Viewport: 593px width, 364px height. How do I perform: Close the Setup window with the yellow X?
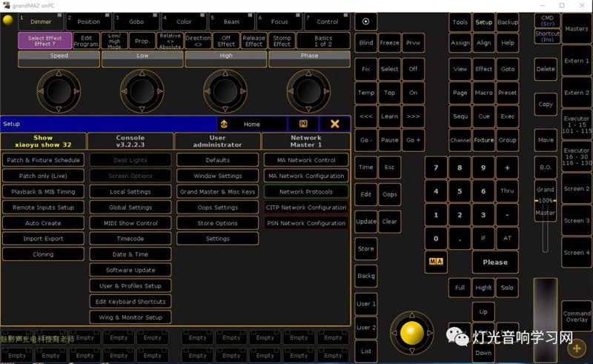335,124
